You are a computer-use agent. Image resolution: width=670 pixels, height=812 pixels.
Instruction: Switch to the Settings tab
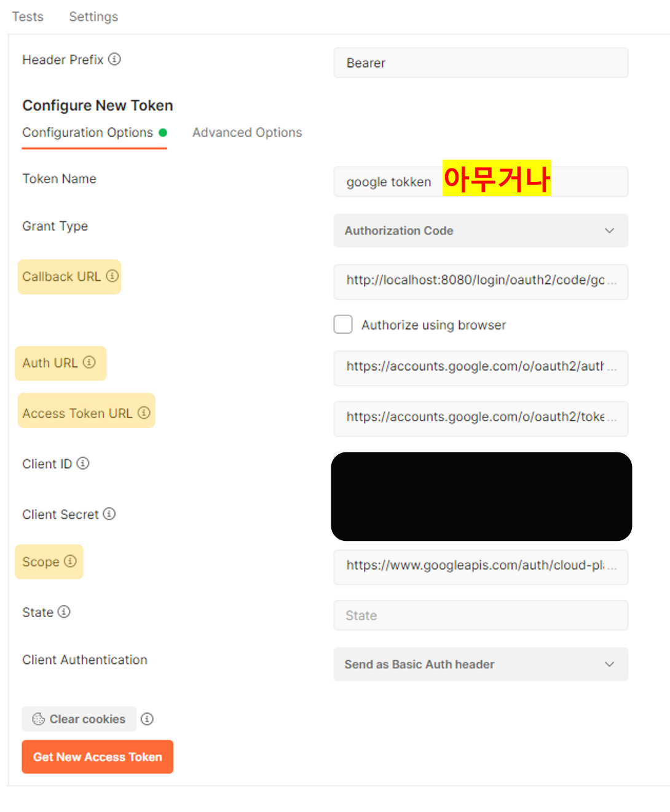click(x=93, y=17)
